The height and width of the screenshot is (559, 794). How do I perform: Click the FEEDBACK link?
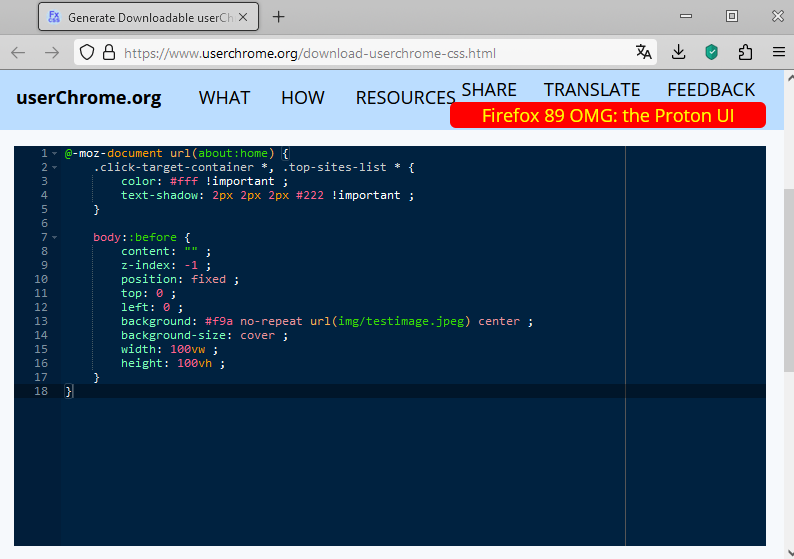tap(711, 89)
